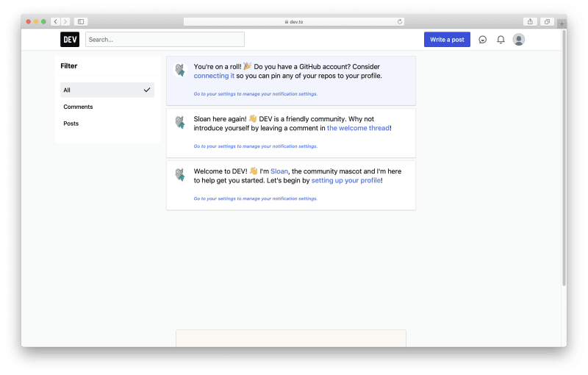588x375 pixels.
Task: Toggle Safari sidebar button
Action: pos(81,22)
